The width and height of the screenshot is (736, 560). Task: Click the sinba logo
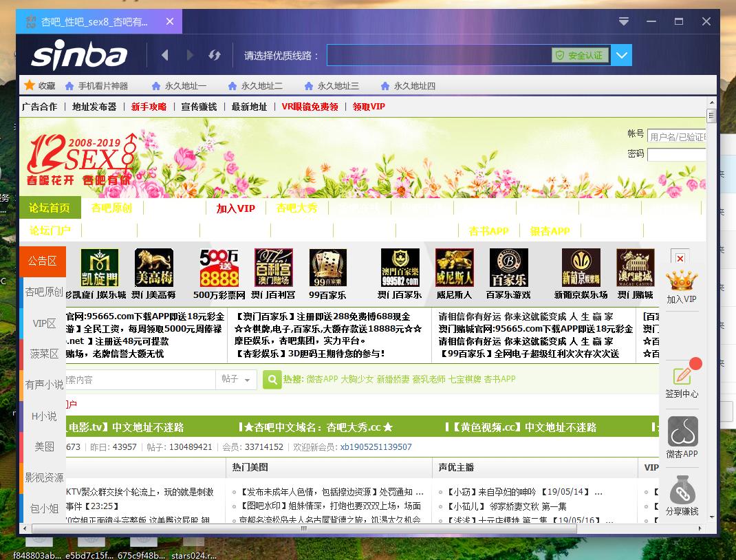pyautogui.click(x=79, y=55)
